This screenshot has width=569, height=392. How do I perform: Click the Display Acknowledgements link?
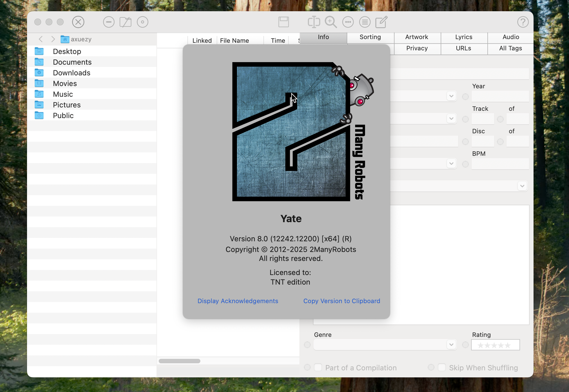(x=238, y=301)
